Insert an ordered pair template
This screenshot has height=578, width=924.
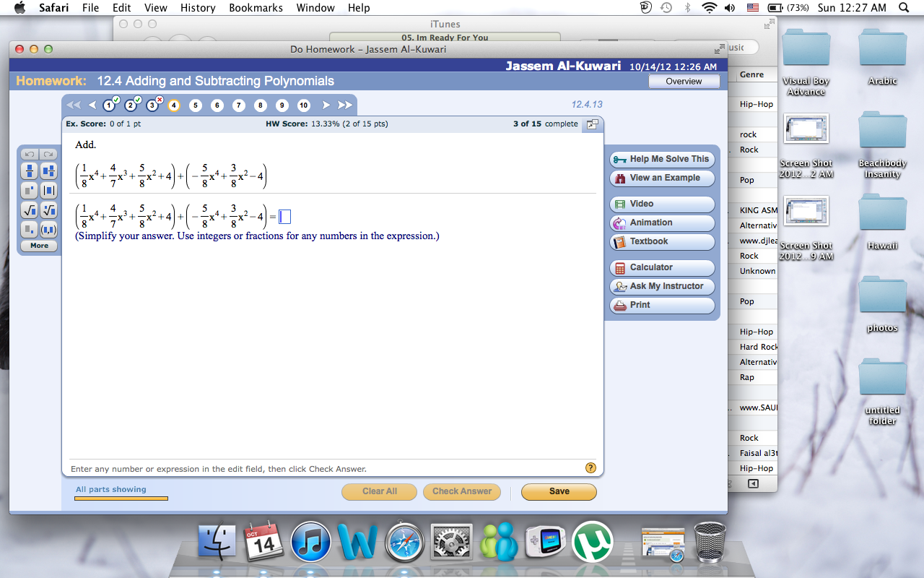48,230
